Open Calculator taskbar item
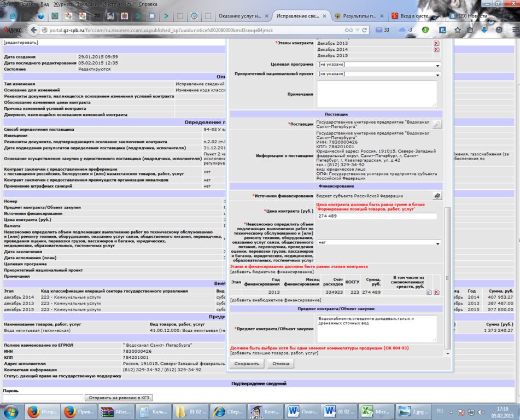 (x=154, y=412)
